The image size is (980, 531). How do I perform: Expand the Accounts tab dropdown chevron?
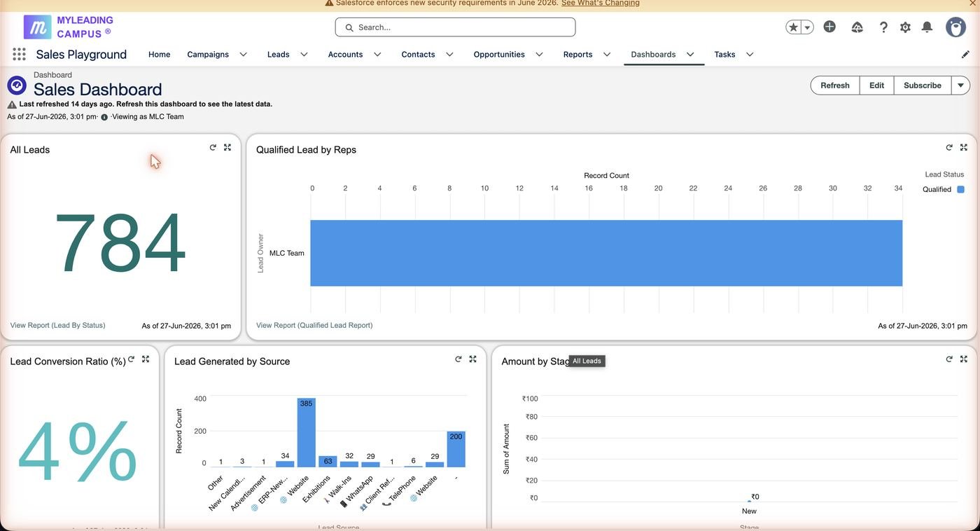(x=377, y=54)
